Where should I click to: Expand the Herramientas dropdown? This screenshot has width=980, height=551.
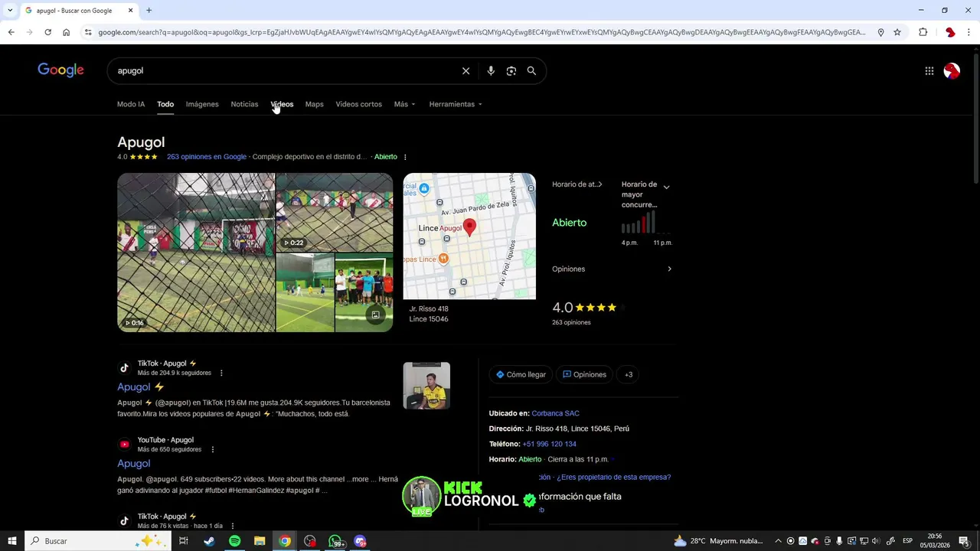coord(456,104)
